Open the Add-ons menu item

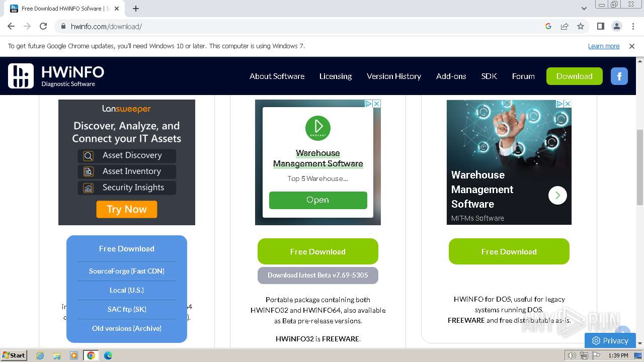[x=451, y=76]
